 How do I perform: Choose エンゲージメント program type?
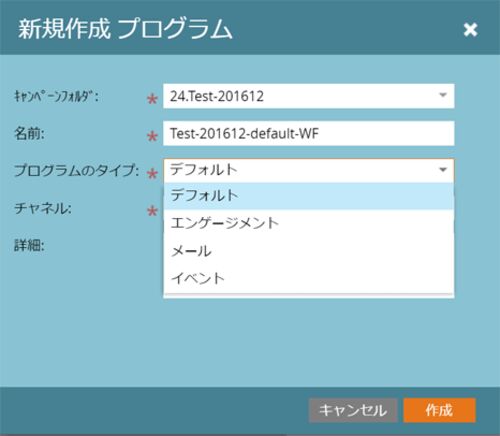[x=309, y=223]
